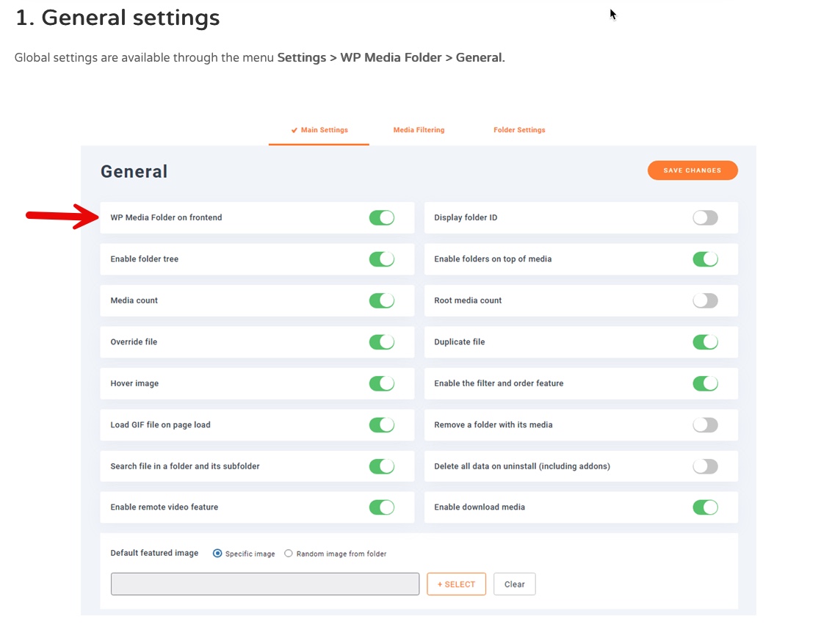Click 'Search file in a folder' label

tap(185, 466)
